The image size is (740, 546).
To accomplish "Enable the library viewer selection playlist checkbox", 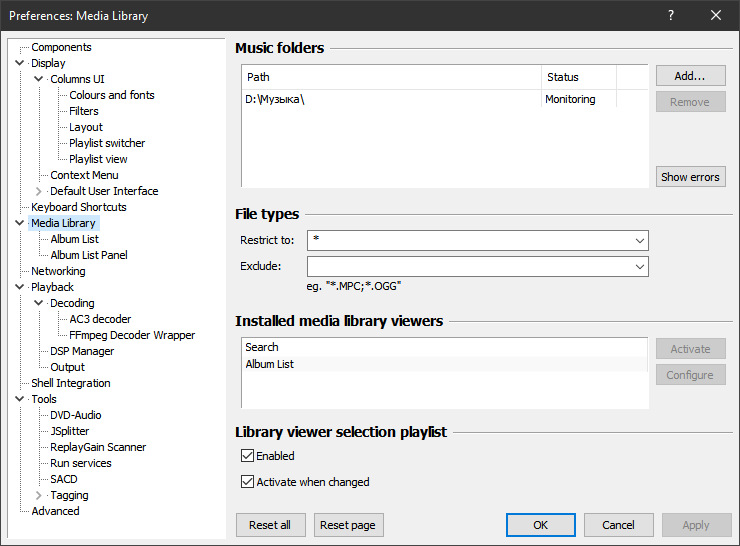I will tap(248, 456).
